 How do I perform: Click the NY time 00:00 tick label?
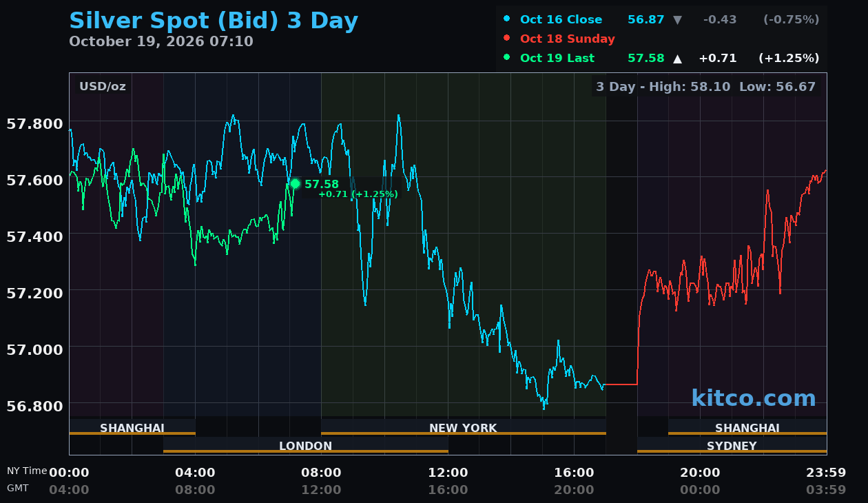point(69,473)
